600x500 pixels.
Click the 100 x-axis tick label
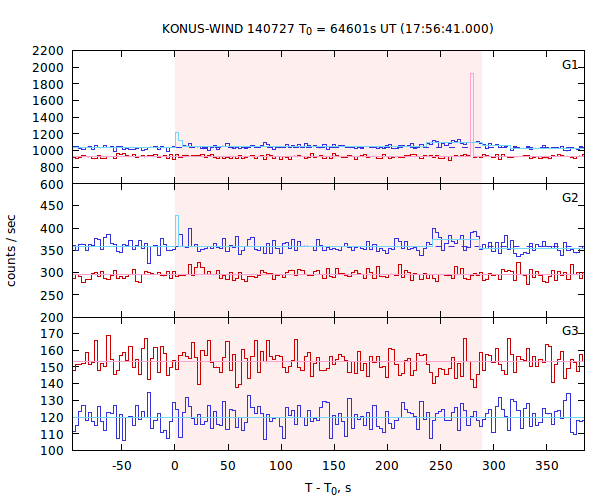pyautogui.click(x=281, y=466)
